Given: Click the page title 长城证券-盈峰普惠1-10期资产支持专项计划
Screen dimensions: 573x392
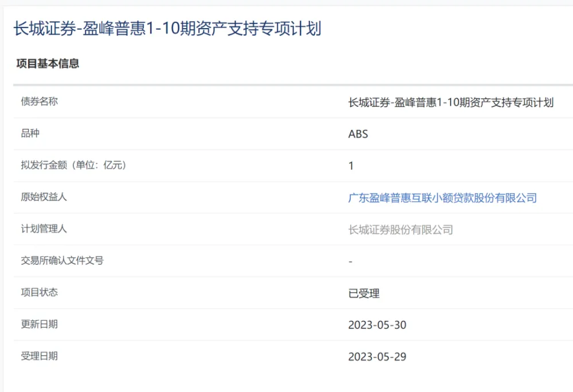Looking at the screenshot, I should tap(167, 29).
